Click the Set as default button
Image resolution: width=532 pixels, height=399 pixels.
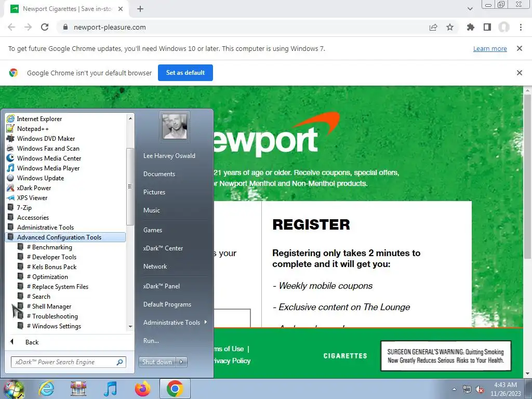(x=185, y=73)
